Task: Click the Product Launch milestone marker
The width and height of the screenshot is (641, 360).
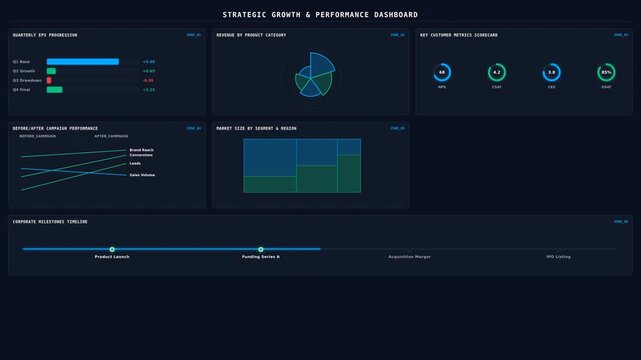Action: point(112,249)
